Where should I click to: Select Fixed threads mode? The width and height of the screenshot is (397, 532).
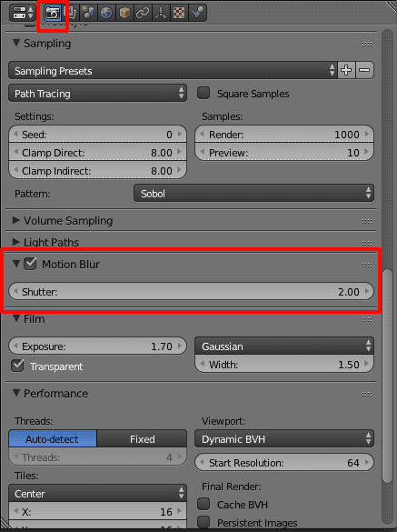coord(142,438)
